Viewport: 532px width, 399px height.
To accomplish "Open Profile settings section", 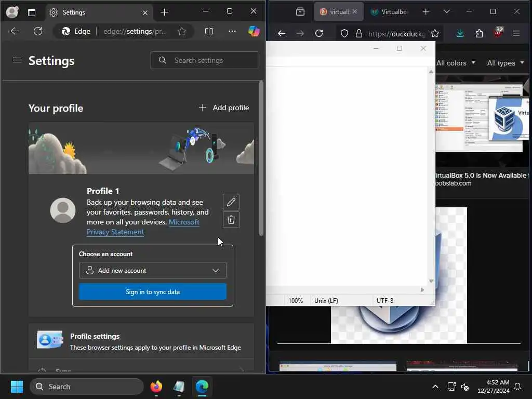I will [141, 341].
